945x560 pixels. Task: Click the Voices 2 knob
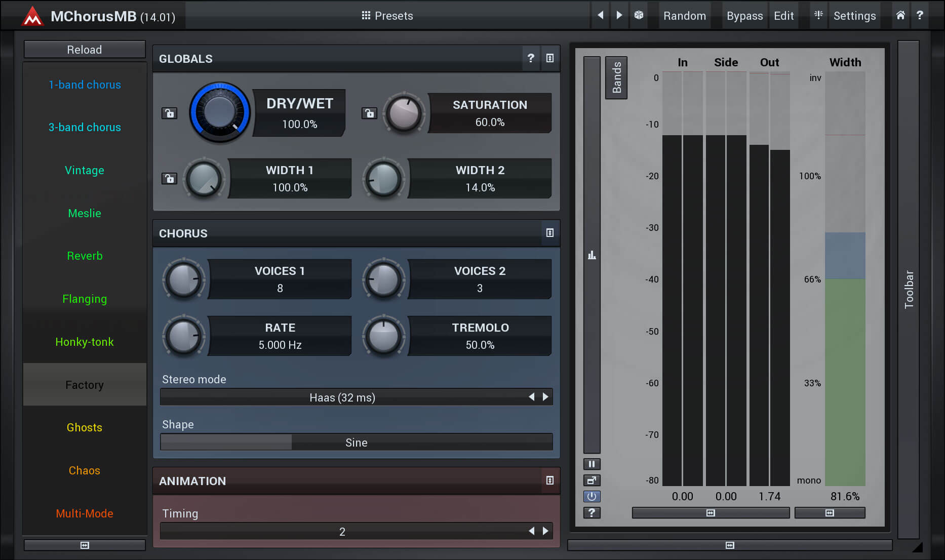click(x=383, y=279)
